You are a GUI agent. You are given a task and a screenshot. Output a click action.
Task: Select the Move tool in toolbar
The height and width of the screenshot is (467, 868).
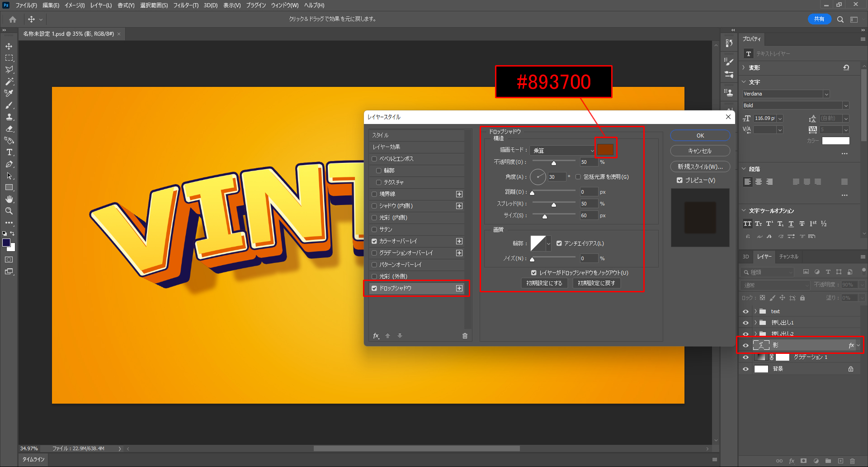click(x=9, y=46)
